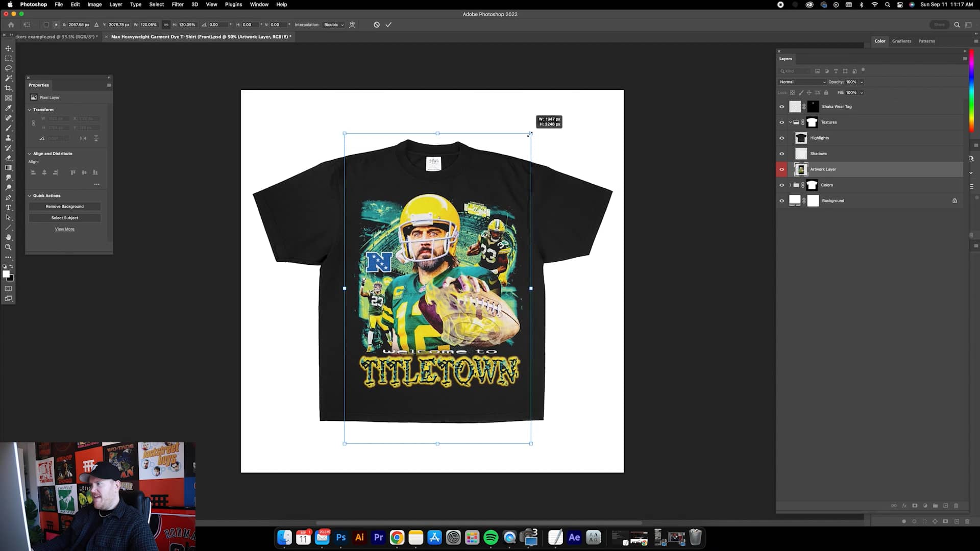This screenshot has width=980, height=551.
Task: Hide the Background layer
Action: click(781, 201)
